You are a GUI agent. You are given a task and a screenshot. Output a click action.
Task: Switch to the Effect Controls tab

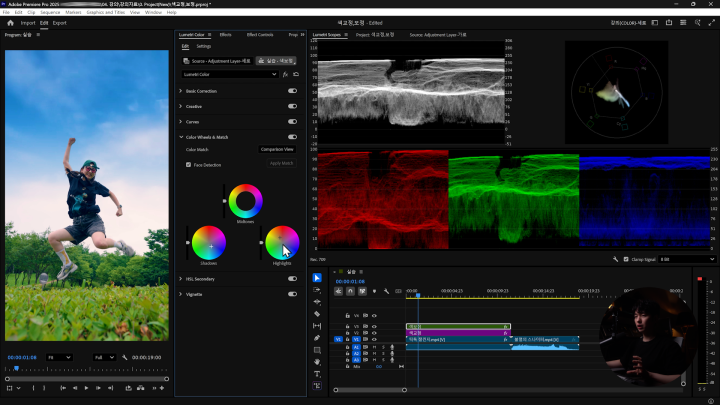click(x=258, y=34)
